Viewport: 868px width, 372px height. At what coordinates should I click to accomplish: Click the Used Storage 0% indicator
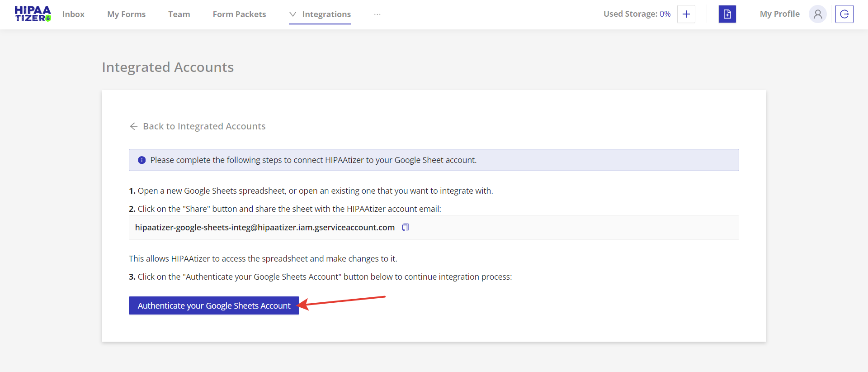637,14
